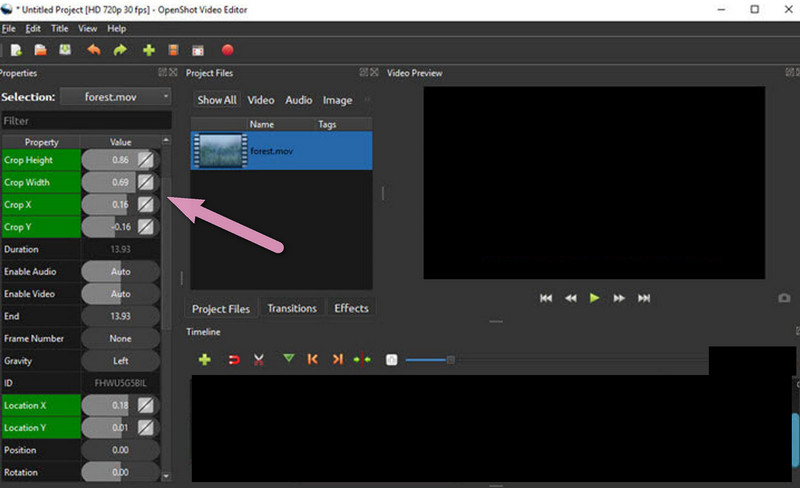Select the forest.mov thumbnail
Viewport: 800px width, 488px height.
[220, 151]
